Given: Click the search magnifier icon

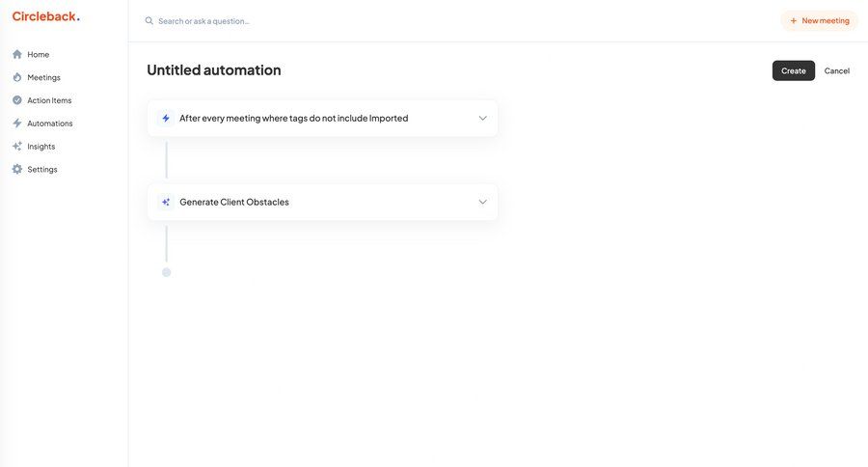Looking at the screenshot, I should 149,21.
